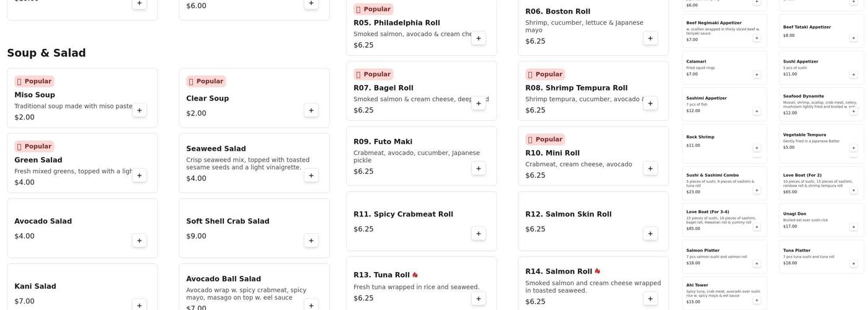
Task: Add R12 Salmon Skin Roll to cart
Action: coord(650,234)
